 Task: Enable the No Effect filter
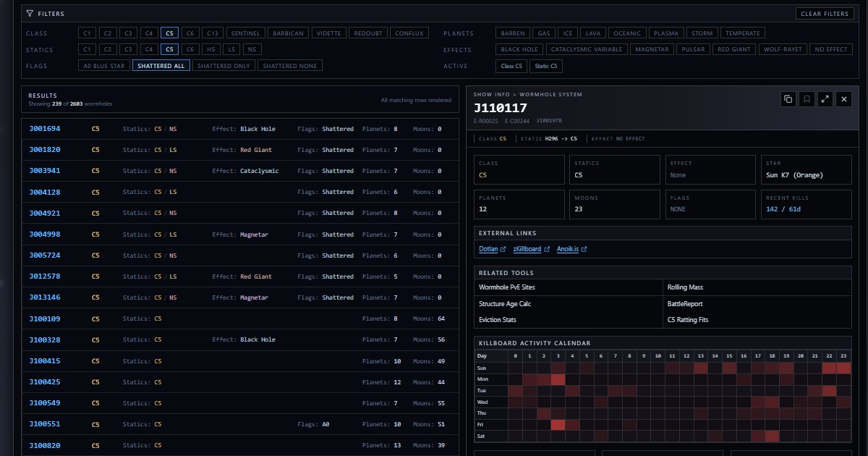(830, 49)
